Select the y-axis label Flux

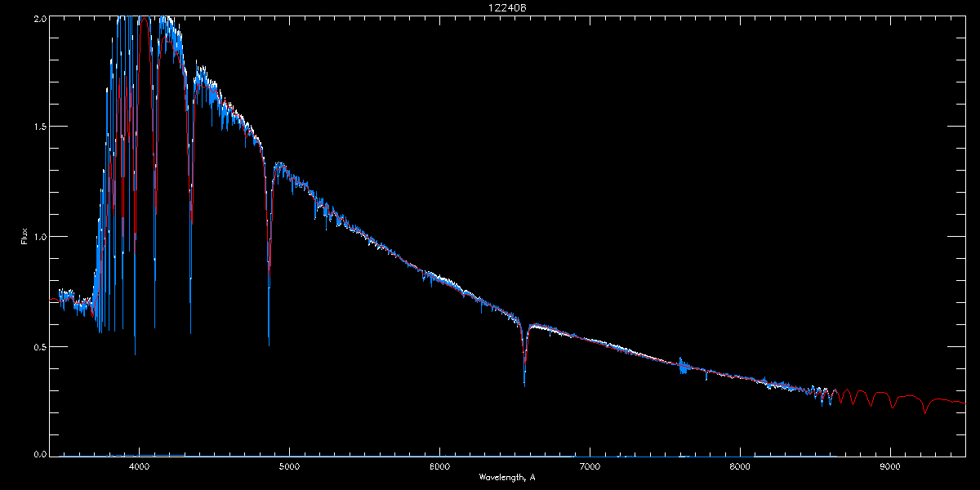click(24, 237)
